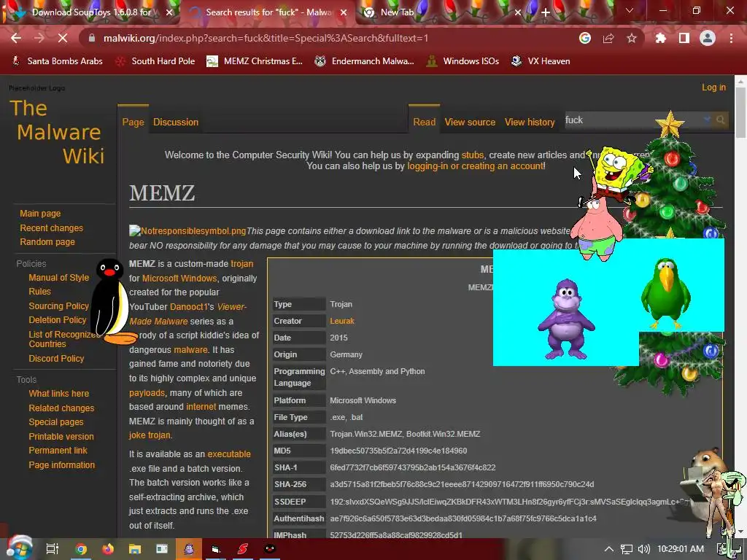Open the Page information link
Image resolution: width=747 pixels, height=560 pixels.
coord(61,464)
